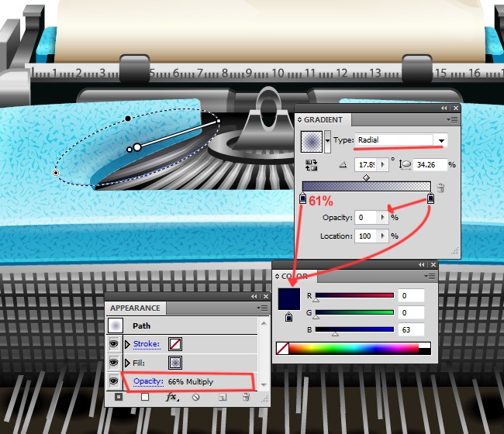504x434 pixels.
Task: Collapse the Color panel with double arrows
Action: [x=421, y=265]
